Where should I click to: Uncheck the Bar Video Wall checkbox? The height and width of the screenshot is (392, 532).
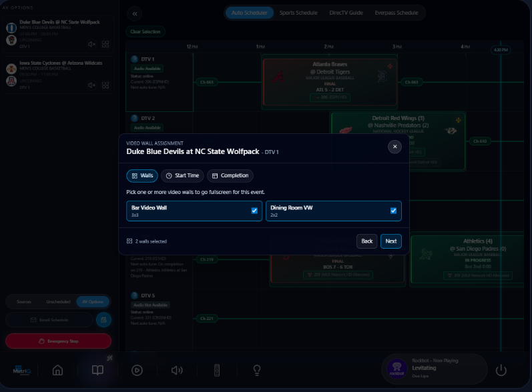(254, 211)
